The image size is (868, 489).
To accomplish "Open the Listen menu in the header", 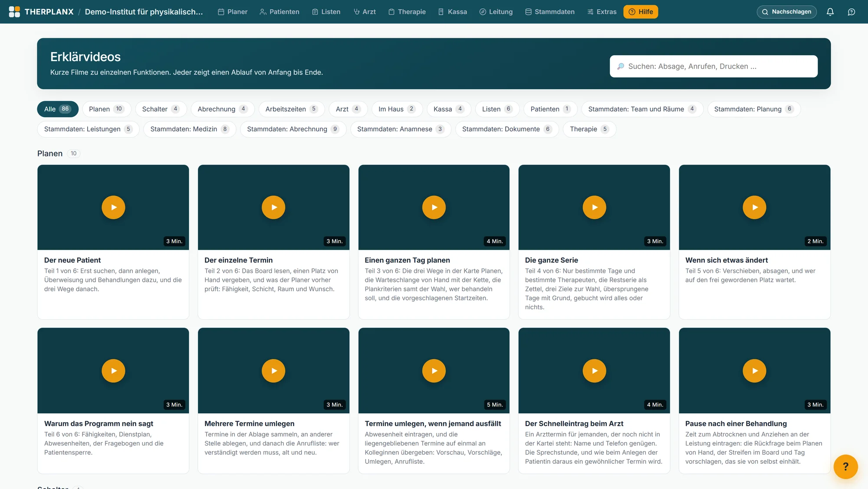I will point(326,12).
